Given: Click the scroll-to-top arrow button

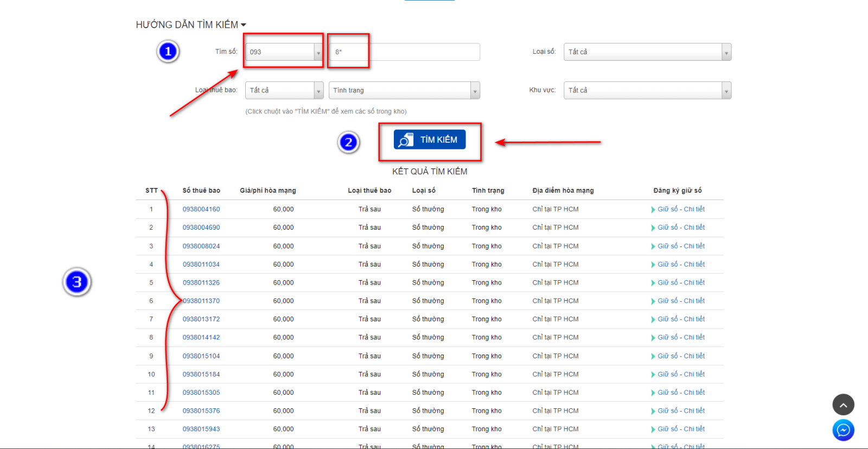Looking at the screenshot, I should (x=843, y=404).
